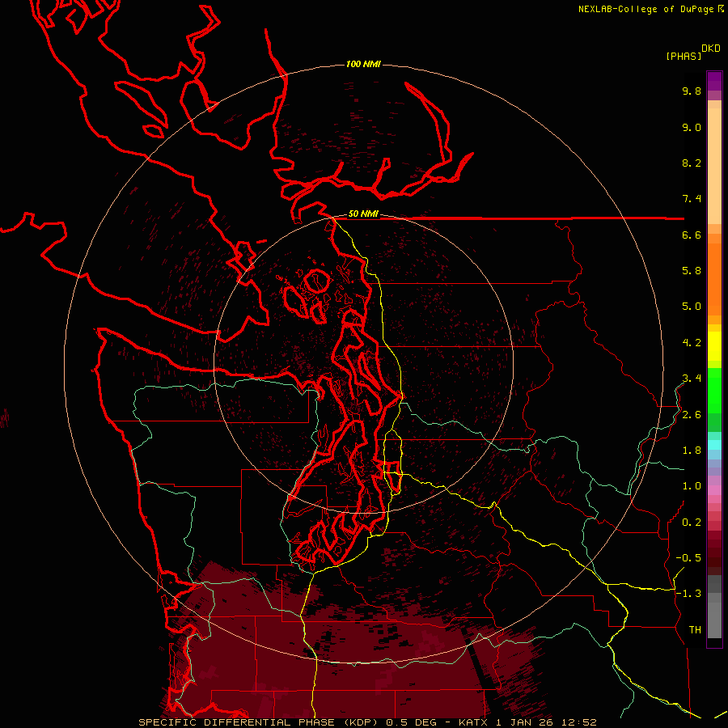This screenshot has width=728, height=728.
Task: Click the 1.0 scale label
Action: point(692,486)
